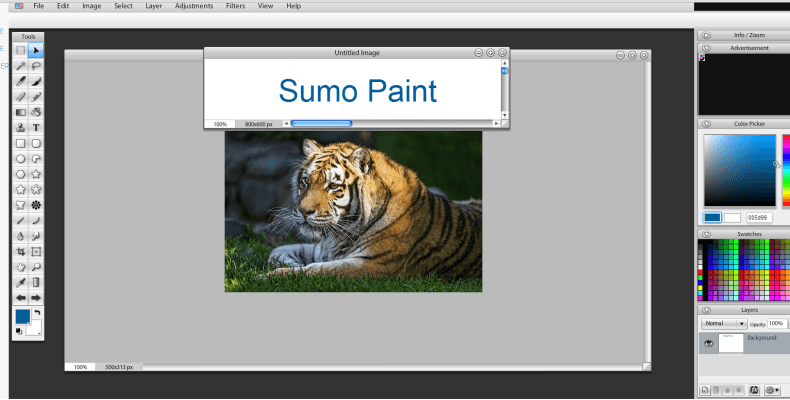Open layer effects fx button
Screen dimensions: 790x400
click(754, 390)
